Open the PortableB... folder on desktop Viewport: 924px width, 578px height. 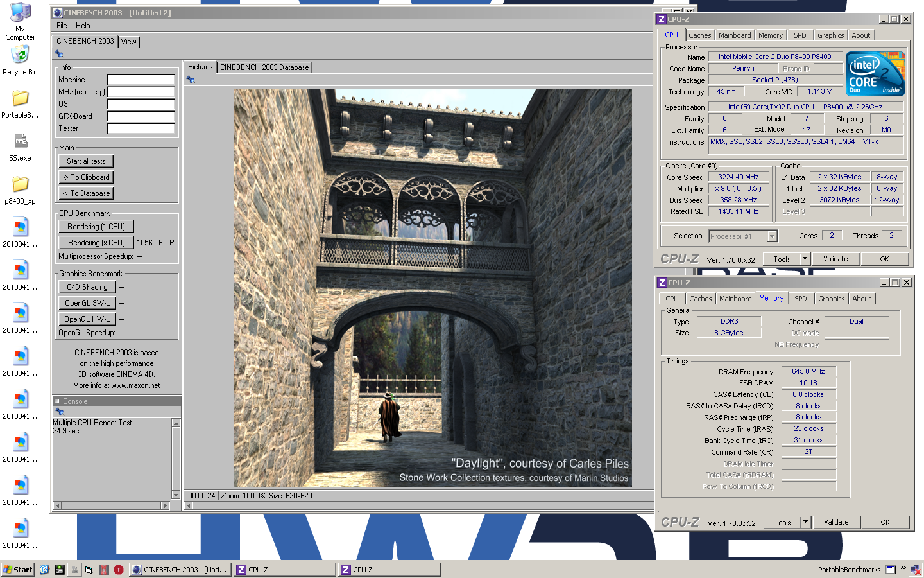tap(20, 104)
